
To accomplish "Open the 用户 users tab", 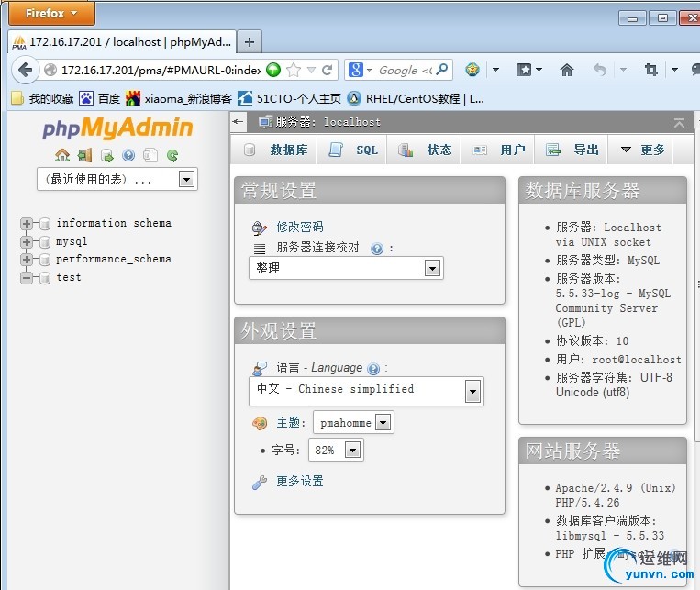I will point(499,150).
